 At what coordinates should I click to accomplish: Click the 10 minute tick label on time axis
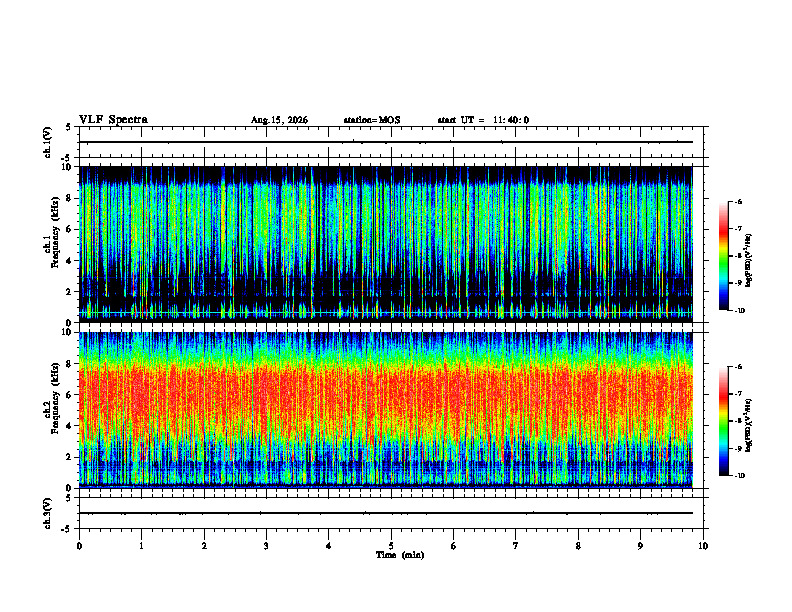click(x=703, y=546)
